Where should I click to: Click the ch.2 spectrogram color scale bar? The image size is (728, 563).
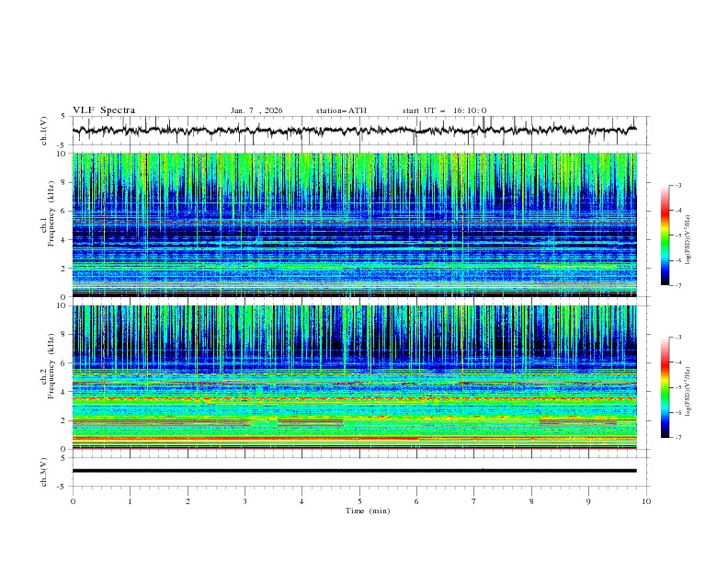[665, 387]
